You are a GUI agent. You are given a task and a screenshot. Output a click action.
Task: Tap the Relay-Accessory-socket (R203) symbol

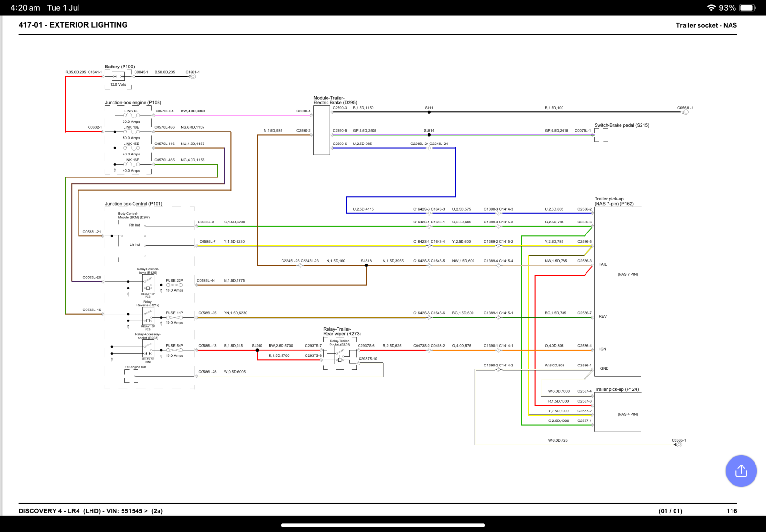[x=148, y=349]
